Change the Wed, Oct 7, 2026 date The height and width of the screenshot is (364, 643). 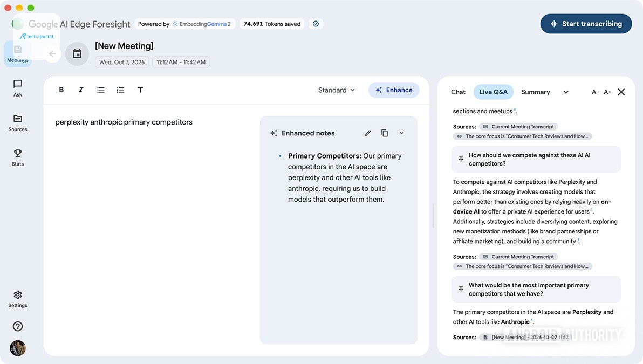click(x=122, y=63)
